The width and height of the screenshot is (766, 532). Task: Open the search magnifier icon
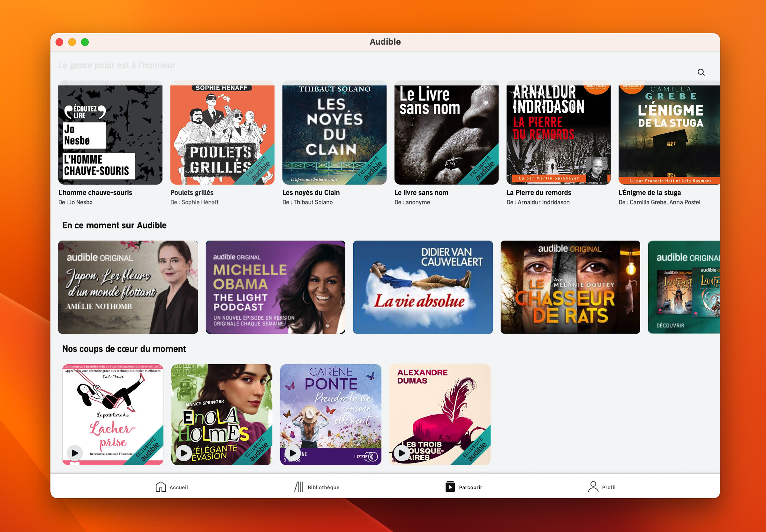pyautogui.click(x=701, y=72)
